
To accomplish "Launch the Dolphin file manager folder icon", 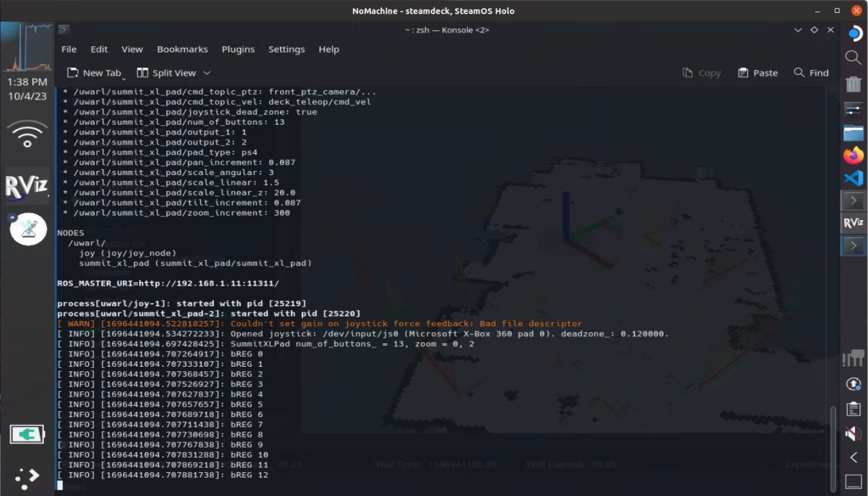I will point(853,133).
